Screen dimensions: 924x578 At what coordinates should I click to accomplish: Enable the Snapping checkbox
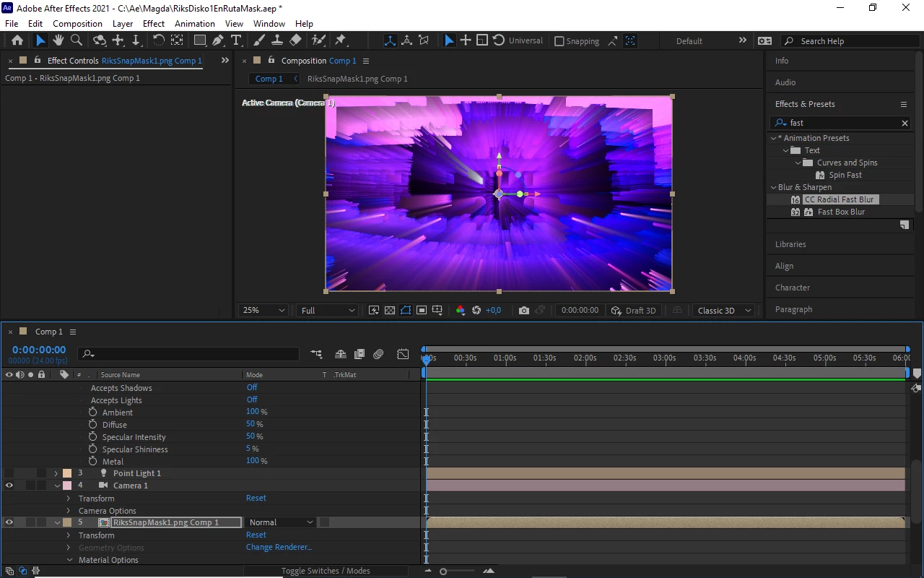tap(559, 41)
